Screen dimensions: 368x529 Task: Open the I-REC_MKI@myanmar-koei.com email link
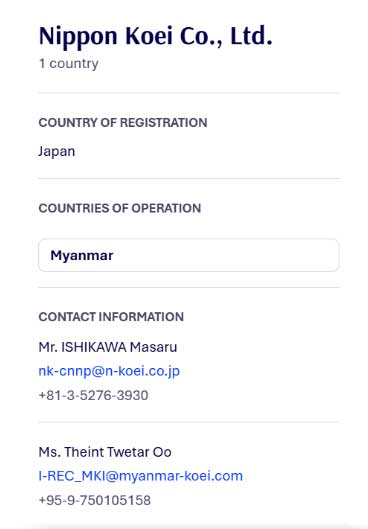141,476
